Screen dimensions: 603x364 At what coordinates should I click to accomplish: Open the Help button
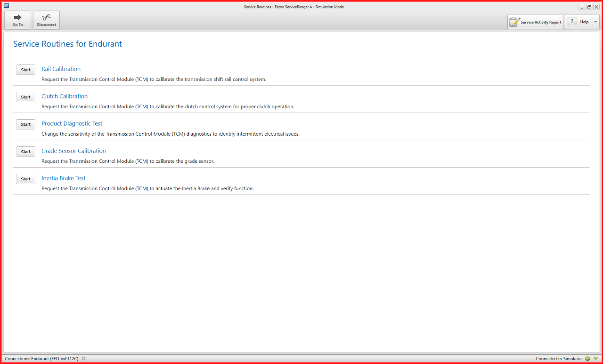coord(579,22)
